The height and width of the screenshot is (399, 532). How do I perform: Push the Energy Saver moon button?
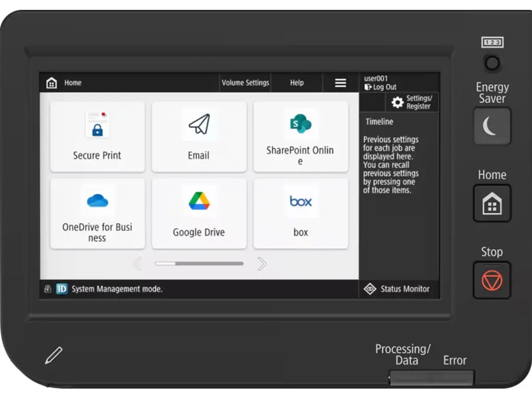click(x=492, y=126)
